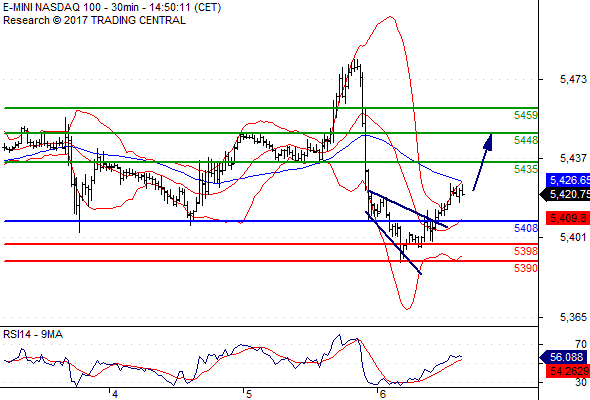Click the RSI 70 level axis label
The height and width of the screenshot is (400, 590).
(581, 344)
